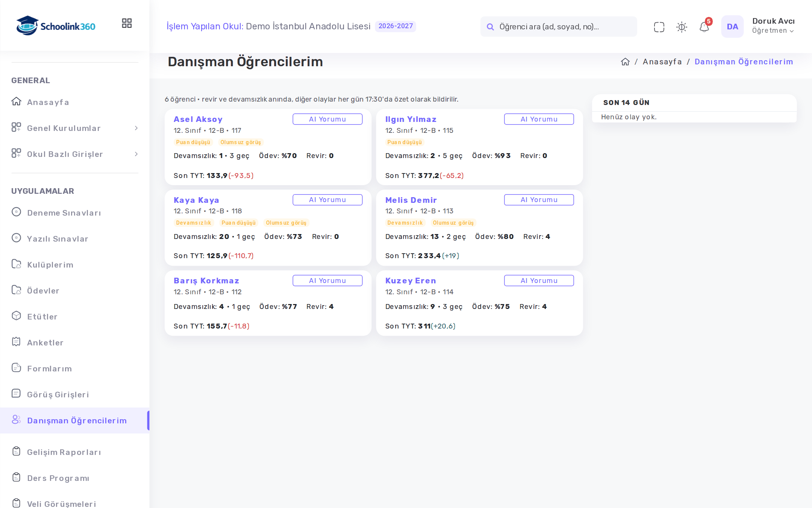Open AI Yorumu for Melis Demir

(539, 200)
